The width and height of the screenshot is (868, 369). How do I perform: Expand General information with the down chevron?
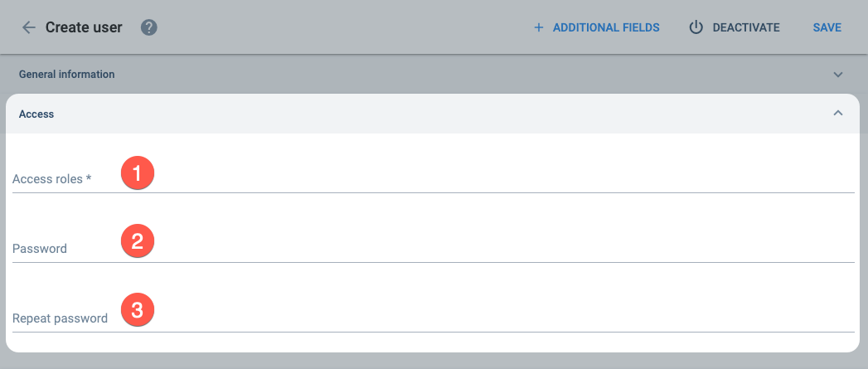pyautogui.click(x=838, y=75)
